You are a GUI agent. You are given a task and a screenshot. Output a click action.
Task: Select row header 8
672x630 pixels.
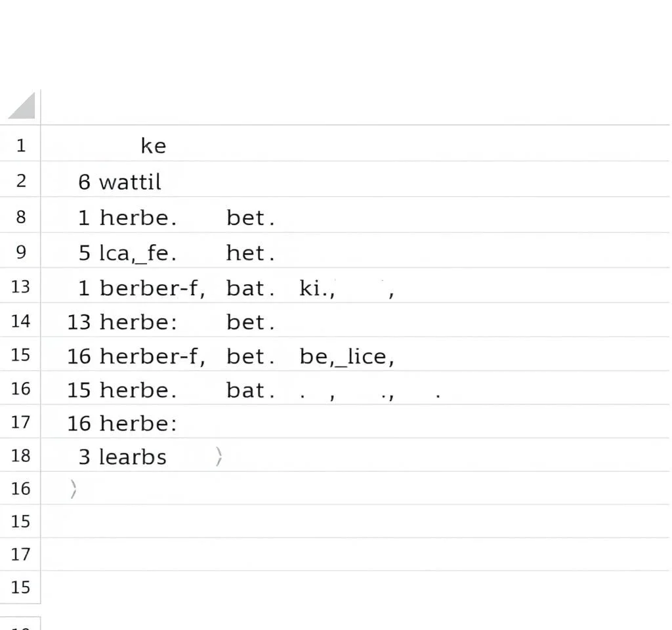click(20, 217)
